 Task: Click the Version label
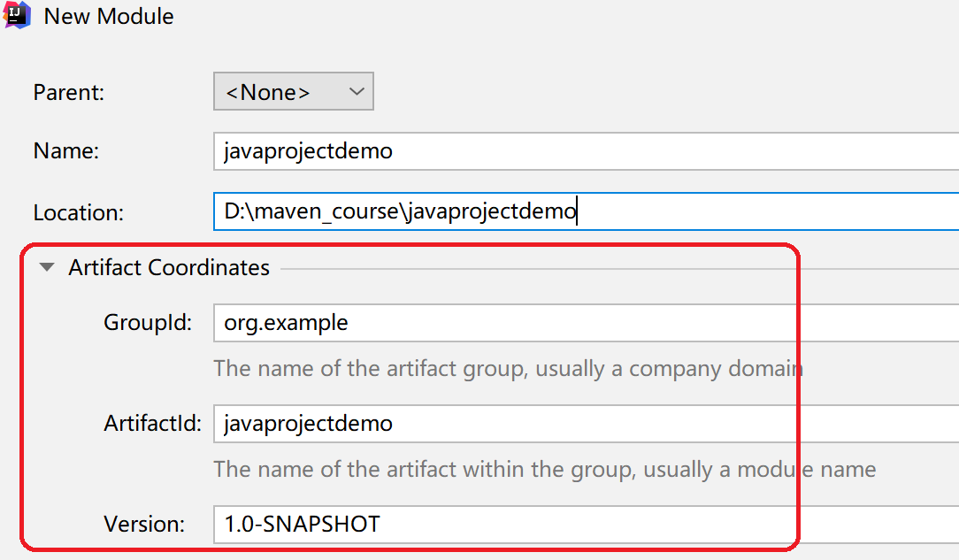click(144, 524)
